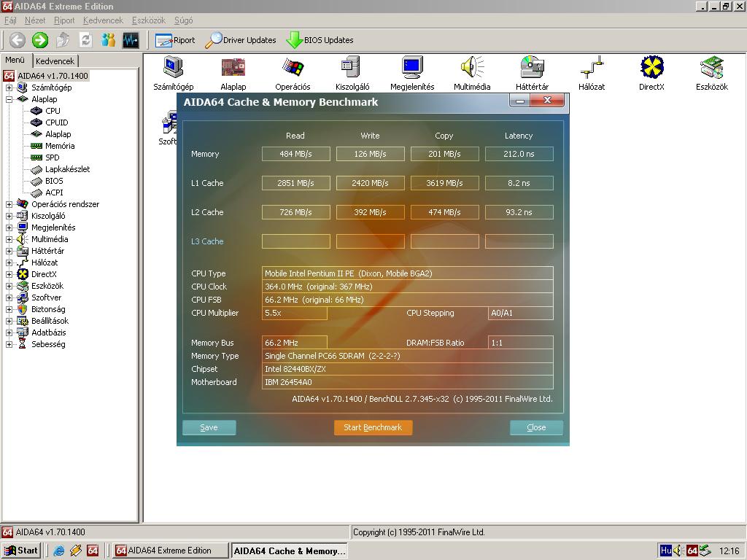Open the Operációs category icon
The height and width of the screenshot is (560, 747).
[293, 74]
